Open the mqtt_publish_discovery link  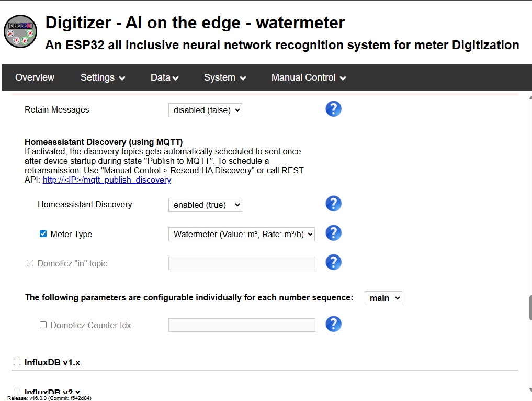pos(107,180)
